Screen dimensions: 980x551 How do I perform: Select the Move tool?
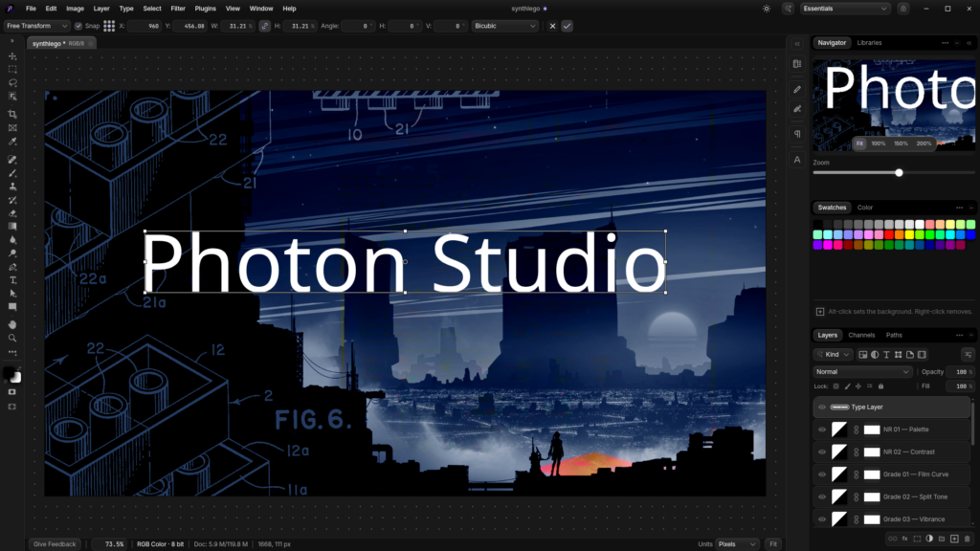tap(12, 56)
